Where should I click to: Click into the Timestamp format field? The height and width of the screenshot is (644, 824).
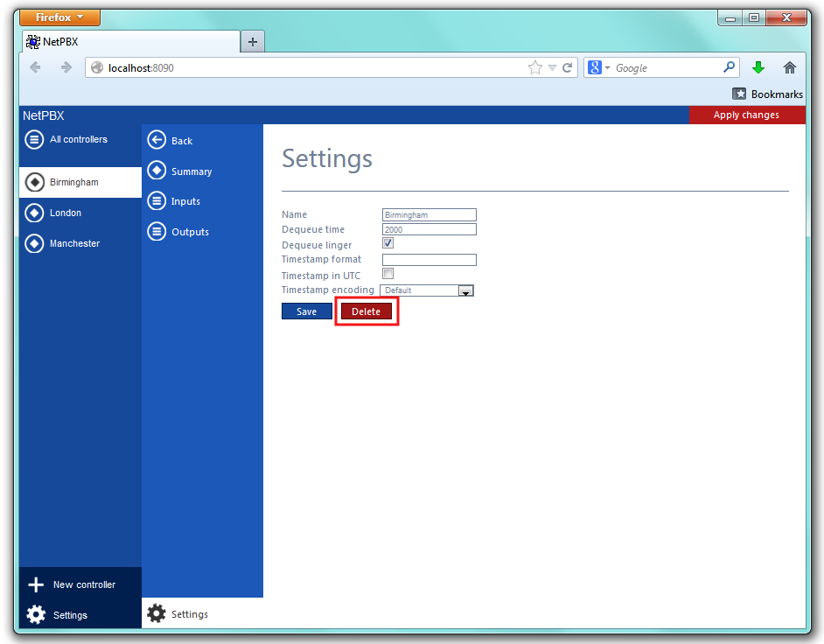[x=429, y=260]
